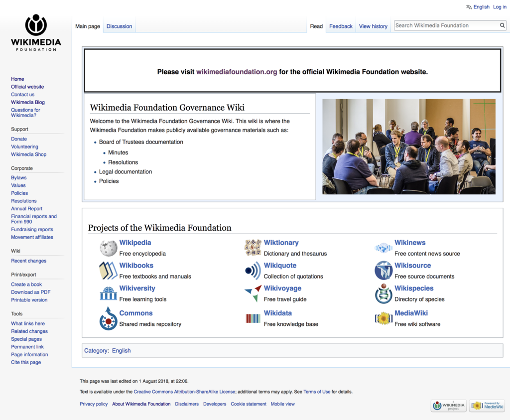Click inside the Search Wikimedia Foundation field

[x=447, y=25]
